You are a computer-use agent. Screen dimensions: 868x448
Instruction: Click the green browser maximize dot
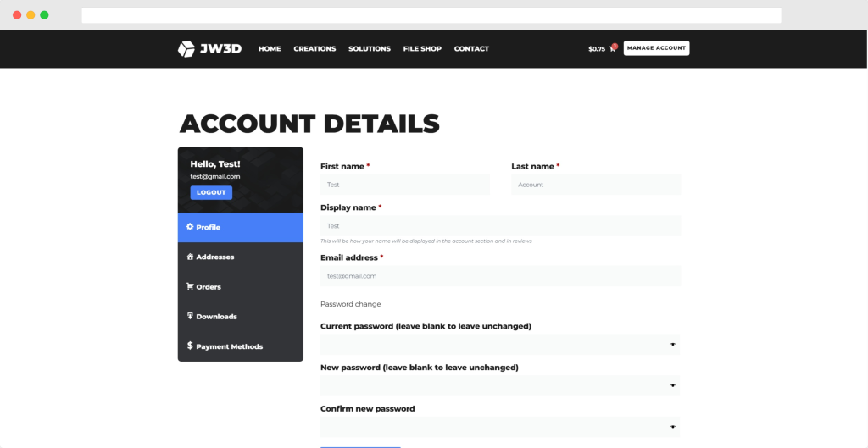pyautogui.click(x=44, y=15)
